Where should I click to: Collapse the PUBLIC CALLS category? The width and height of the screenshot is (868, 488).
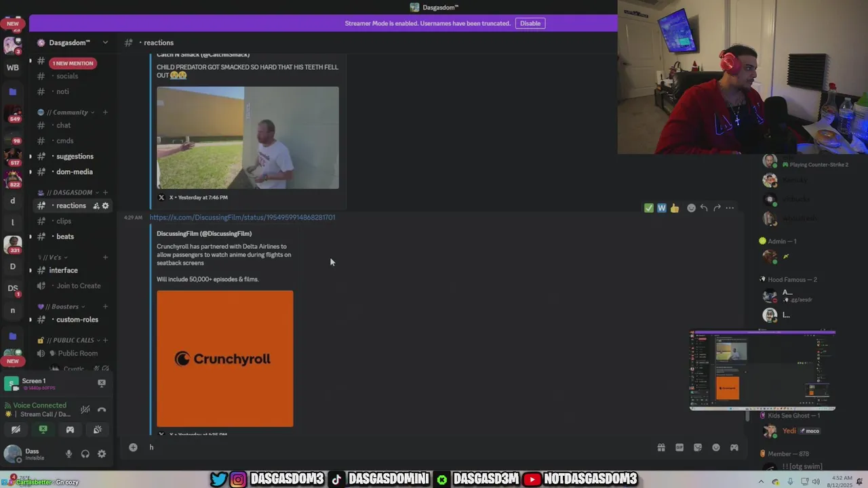point(71,340)
